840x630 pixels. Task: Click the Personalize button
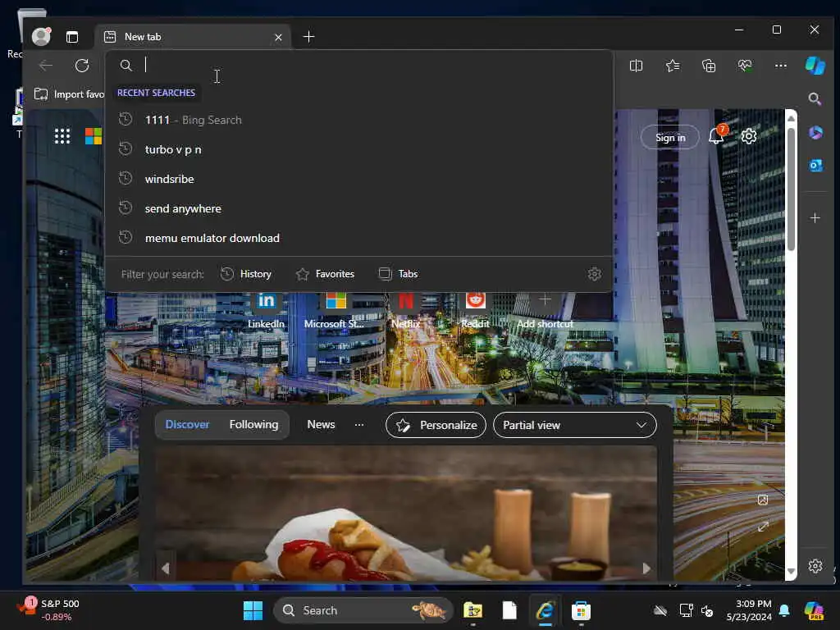[436, 425]
